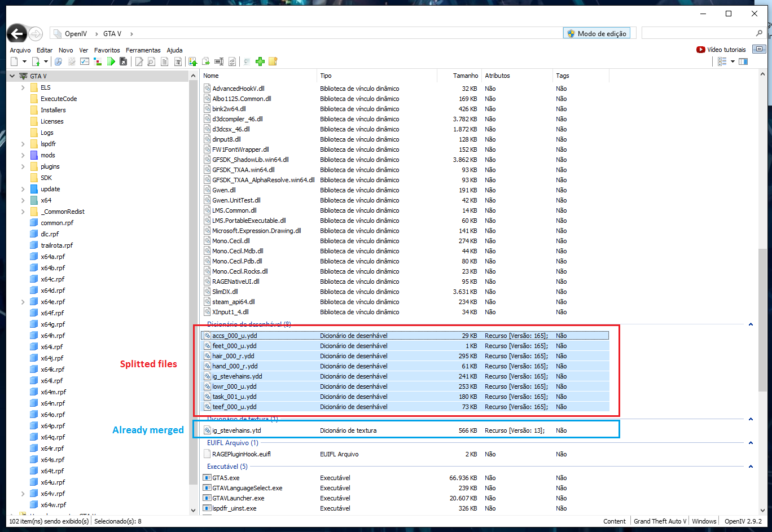Click the green plus add icon

[x=260, y=61]
